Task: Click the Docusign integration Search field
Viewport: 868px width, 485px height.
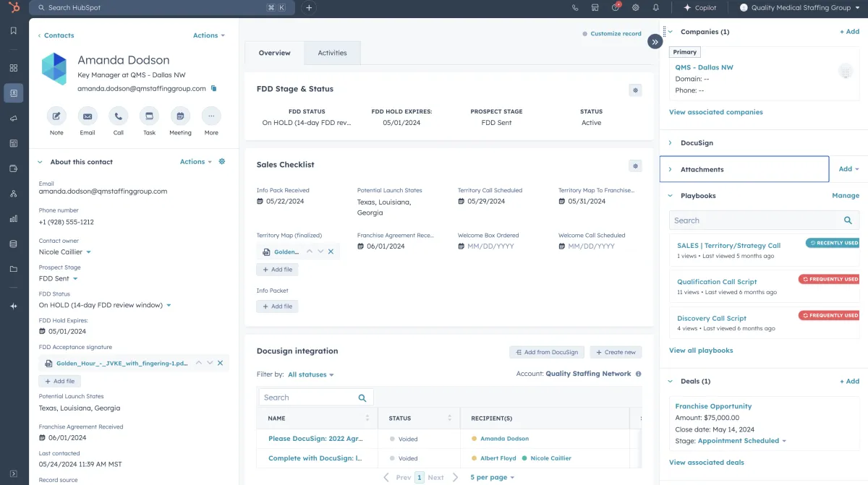Action: [x=316, y=398]
